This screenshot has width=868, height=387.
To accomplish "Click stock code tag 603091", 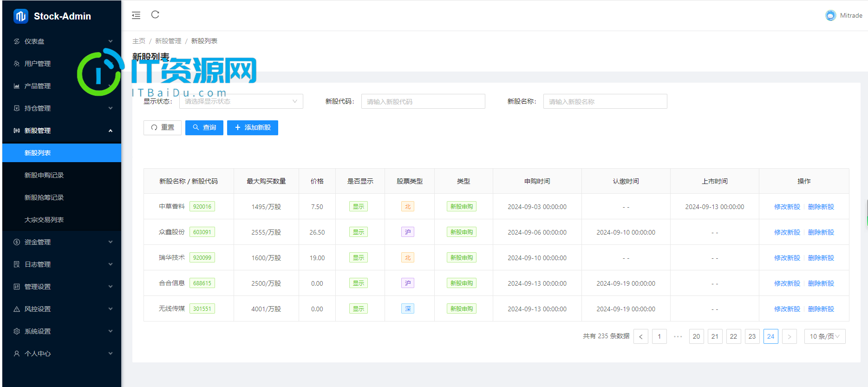I will pos(202,232).
